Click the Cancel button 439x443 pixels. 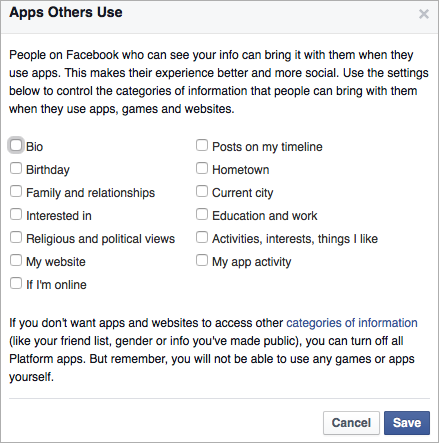coord(351,423)
